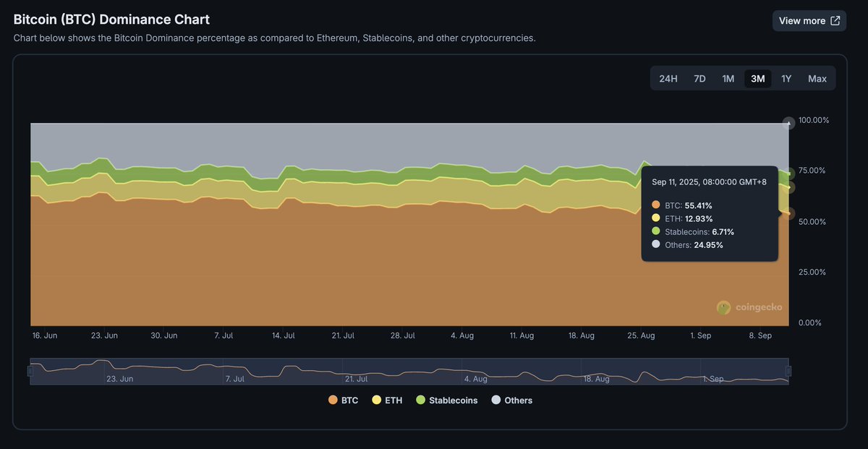Click the yellow ETH legend dot
The image size is (868, 449).
(x=376, y=400)
